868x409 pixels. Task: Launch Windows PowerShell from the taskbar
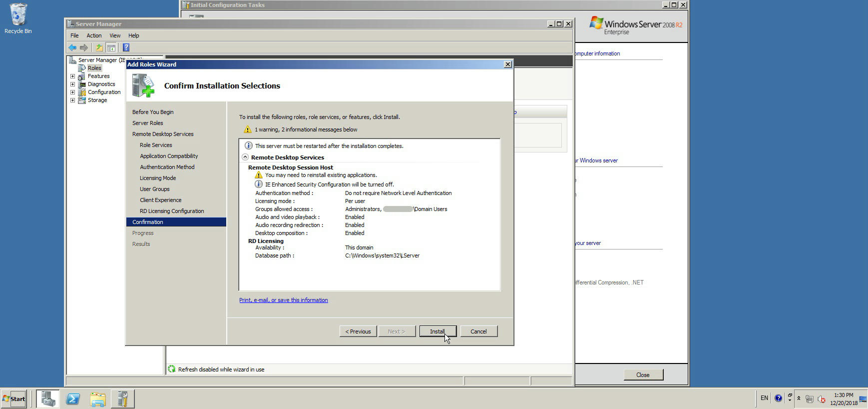pos(73,398)
